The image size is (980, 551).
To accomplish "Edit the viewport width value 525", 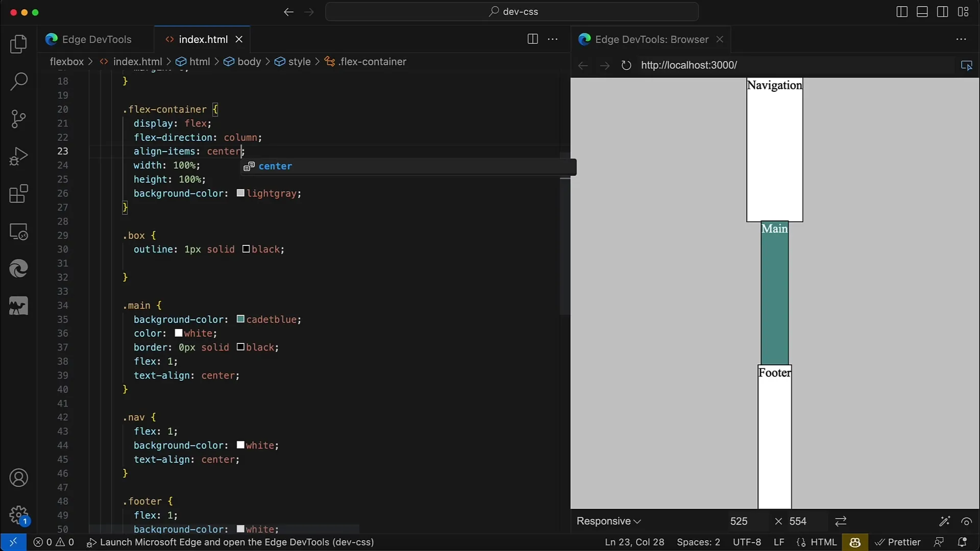I will 739,521.
